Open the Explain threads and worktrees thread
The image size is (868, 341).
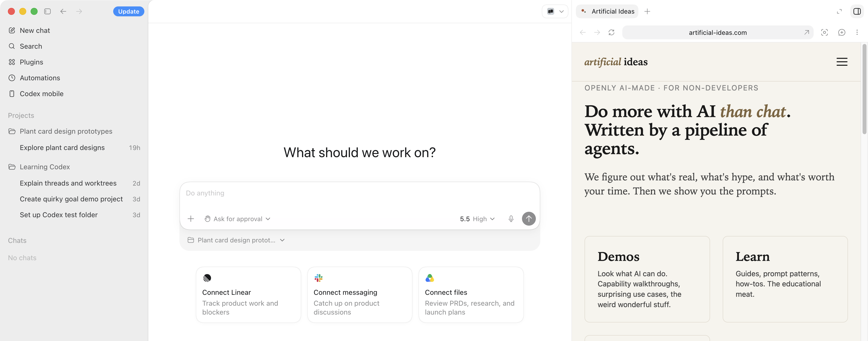tap(74, 183)
